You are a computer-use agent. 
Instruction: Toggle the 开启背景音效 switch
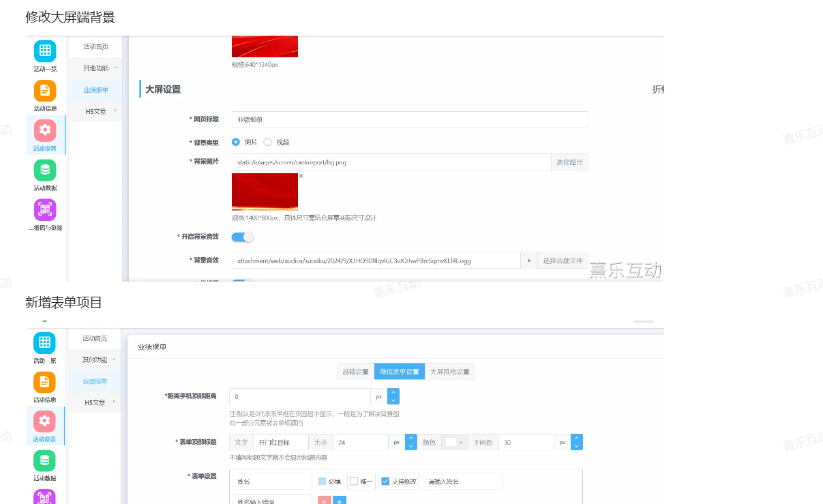[243, 237]
